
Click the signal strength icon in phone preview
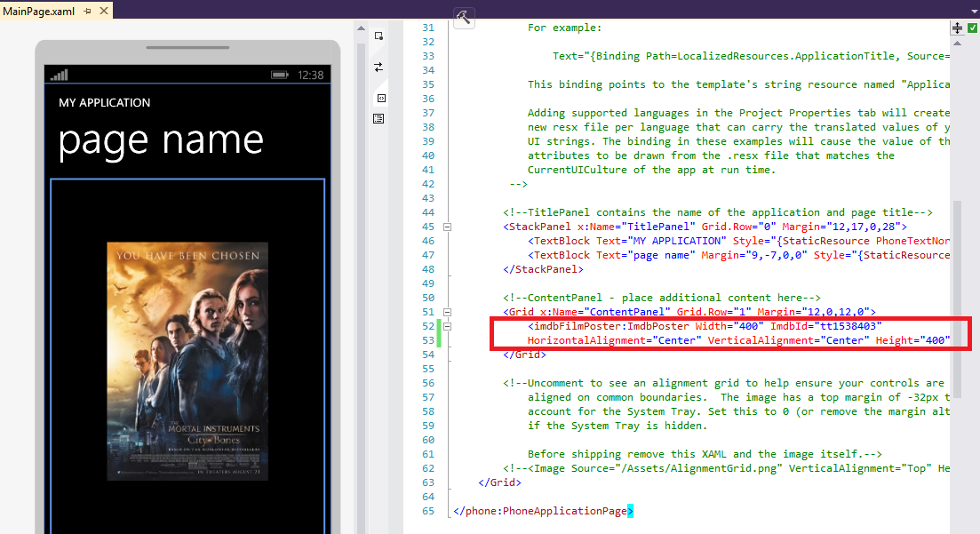click(60, 75)
